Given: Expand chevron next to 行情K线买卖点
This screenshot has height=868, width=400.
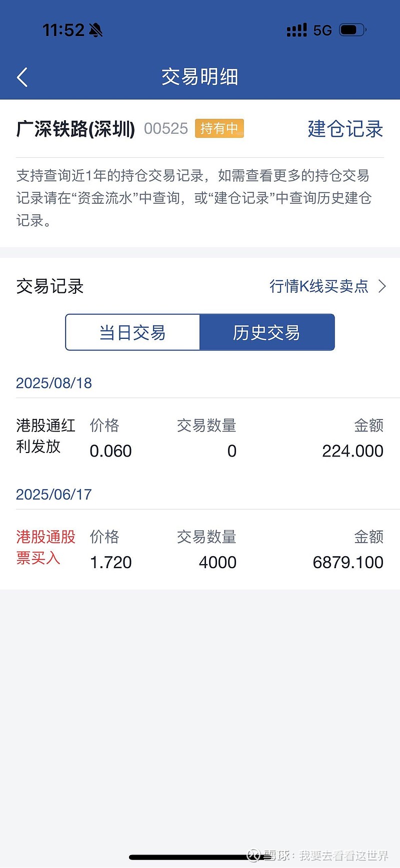Looking at the screenshot, I should [x=382, y=286].
